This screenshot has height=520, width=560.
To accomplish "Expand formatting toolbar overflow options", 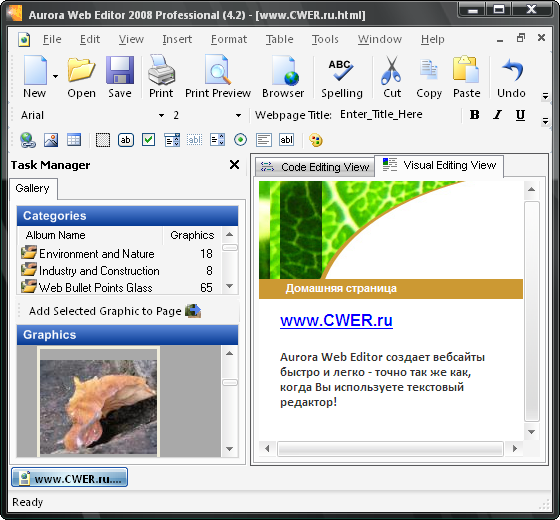I will 545,121.
